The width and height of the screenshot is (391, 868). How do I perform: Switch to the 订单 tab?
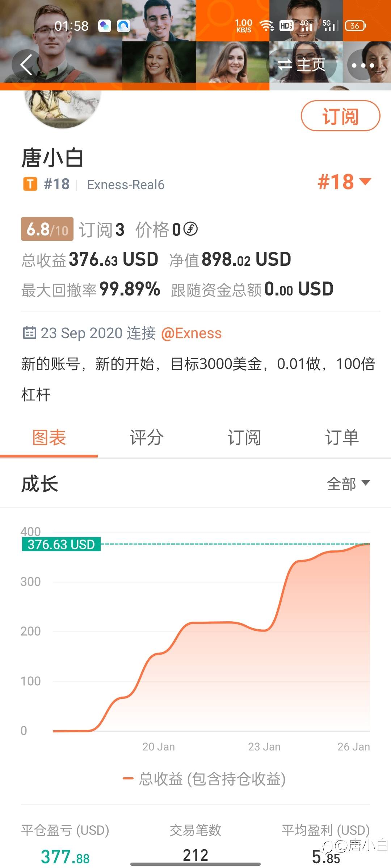point(342,438)
